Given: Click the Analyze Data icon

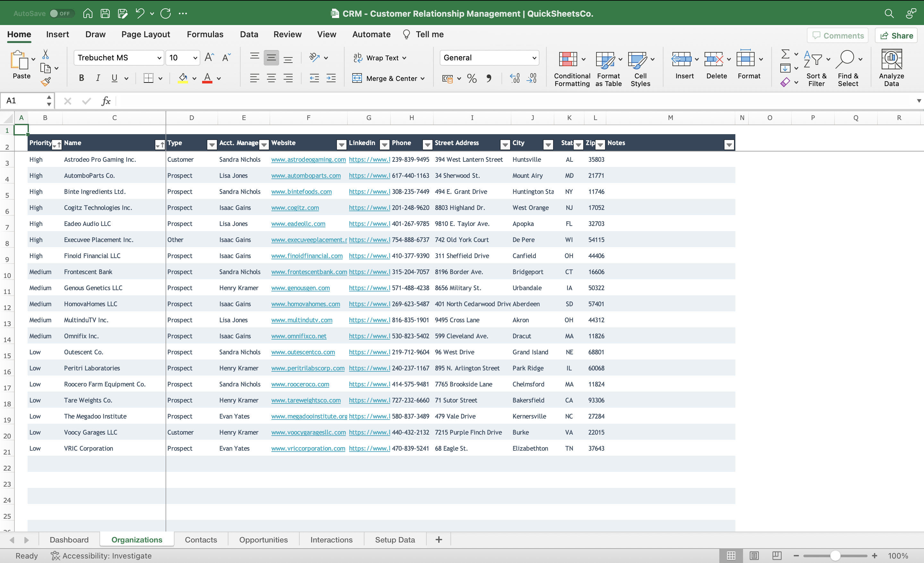Looking at the screenshot, I should click(x=891, y=67).
